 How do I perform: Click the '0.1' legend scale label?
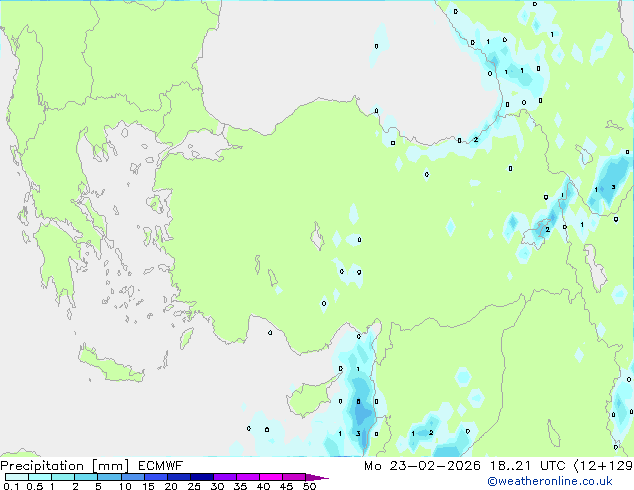click(x=11, y=486)
